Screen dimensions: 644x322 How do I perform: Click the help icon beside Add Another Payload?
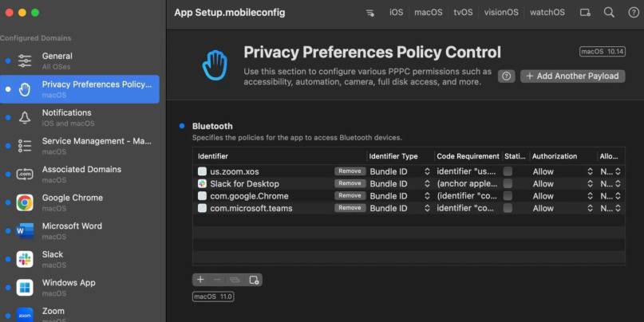(506, 76)
